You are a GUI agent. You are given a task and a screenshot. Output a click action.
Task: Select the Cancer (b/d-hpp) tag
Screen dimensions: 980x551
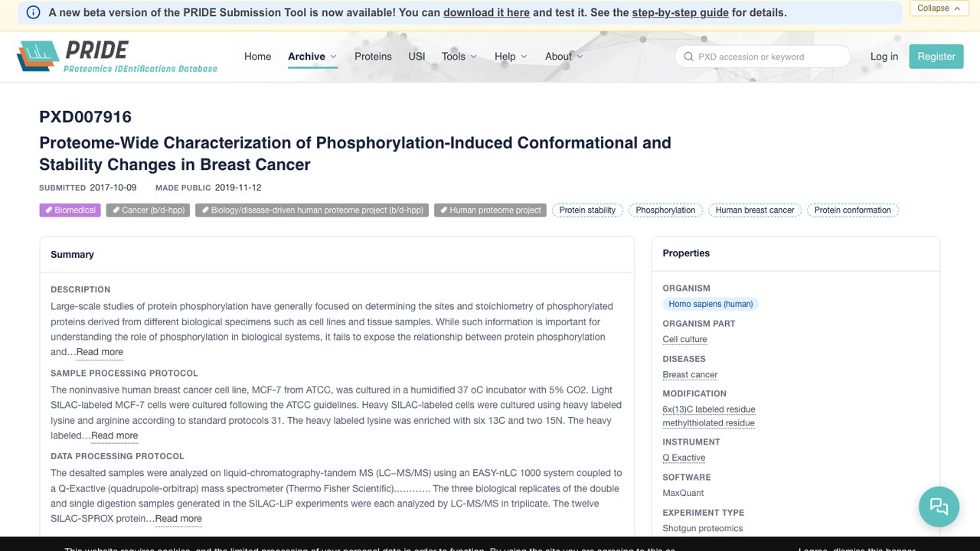coord(149,210)
